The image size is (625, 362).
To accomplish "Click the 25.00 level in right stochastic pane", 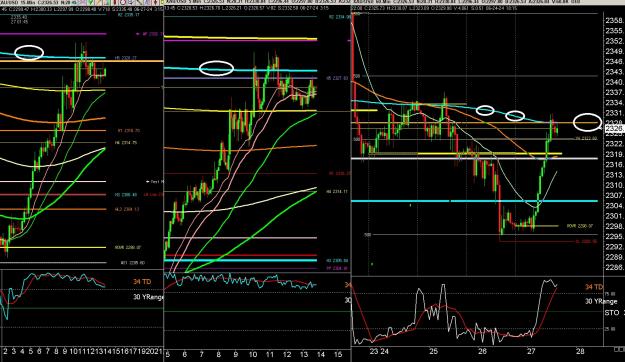I will [610, 329].
